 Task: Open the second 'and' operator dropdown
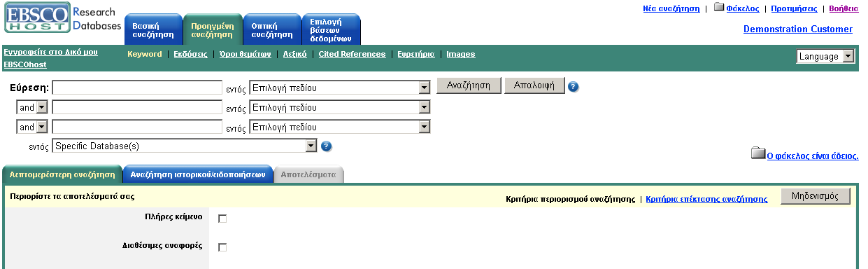(32, 127)
